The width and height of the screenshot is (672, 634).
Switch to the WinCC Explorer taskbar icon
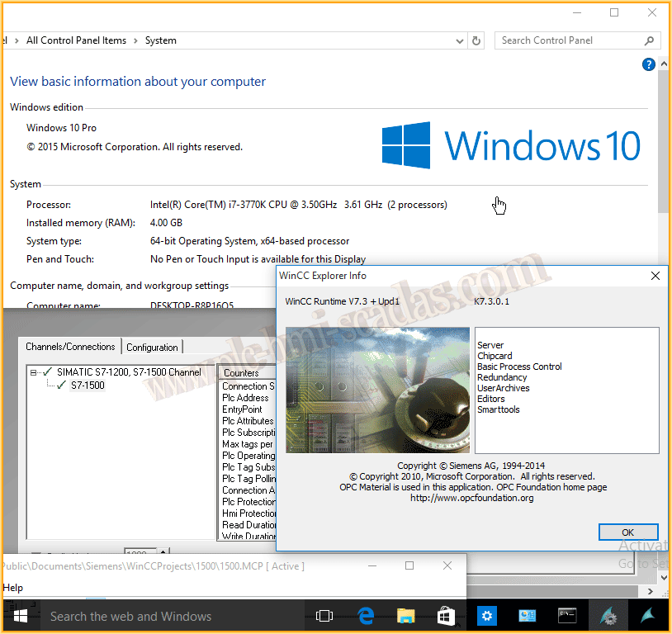click(x=608, y=616)
